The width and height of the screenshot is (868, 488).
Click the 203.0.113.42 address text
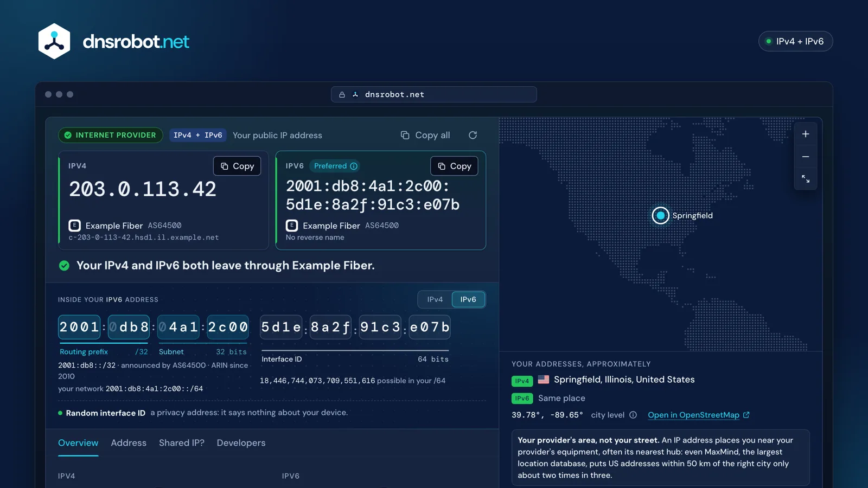tap(143, 189)
